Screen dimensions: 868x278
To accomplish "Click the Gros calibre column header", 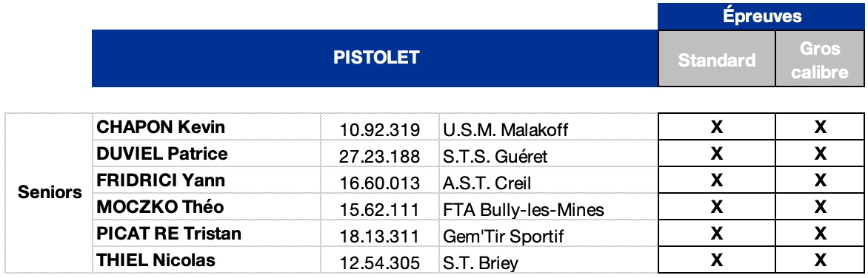I will [x=820, y=58].
